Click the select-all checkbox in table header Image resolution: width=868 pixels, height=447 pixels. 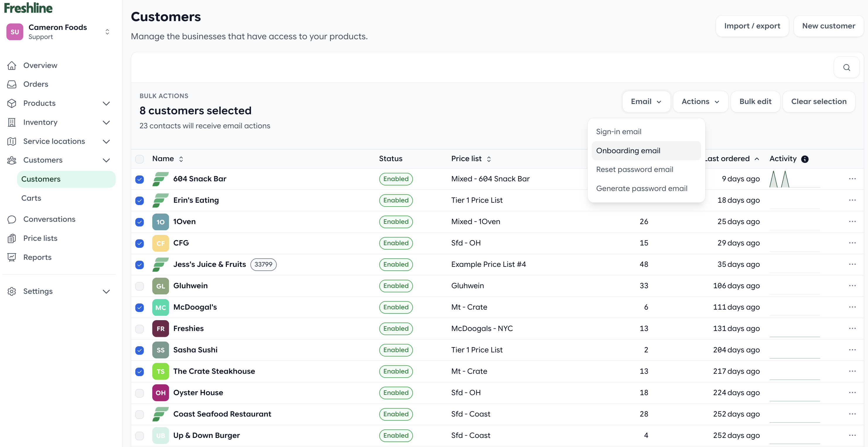[139, 159]
